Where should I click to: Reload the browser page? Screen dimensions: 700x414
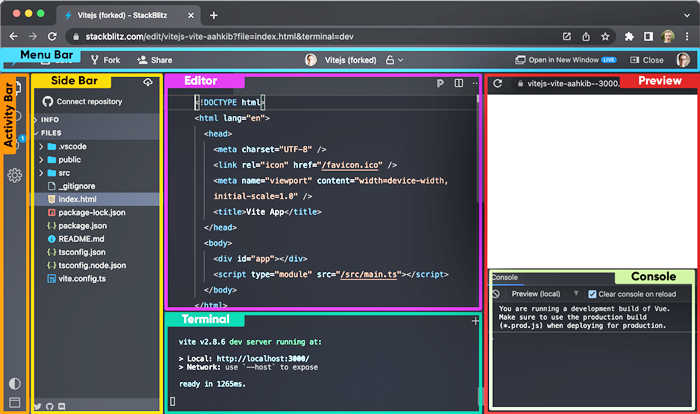tap(52, 37)
